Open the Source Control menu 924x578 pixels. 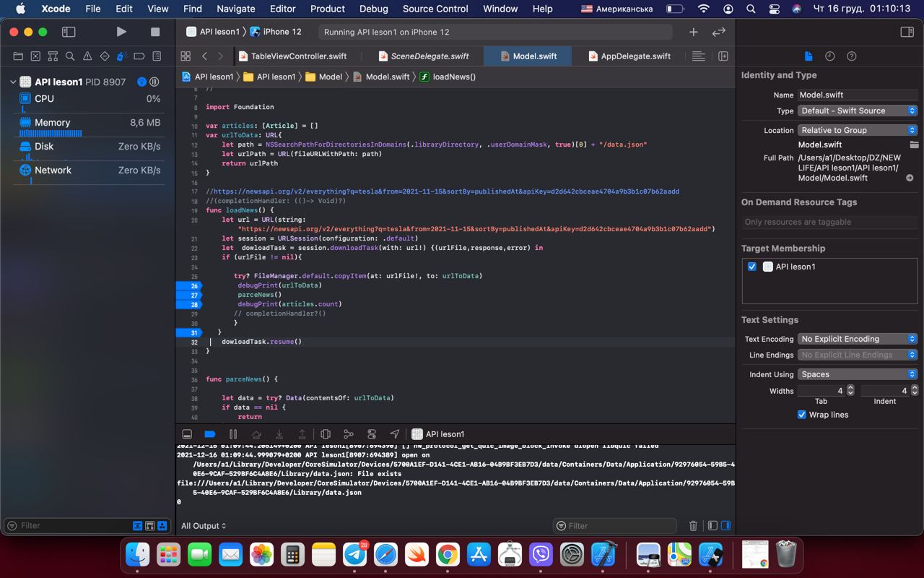[435, 9]
